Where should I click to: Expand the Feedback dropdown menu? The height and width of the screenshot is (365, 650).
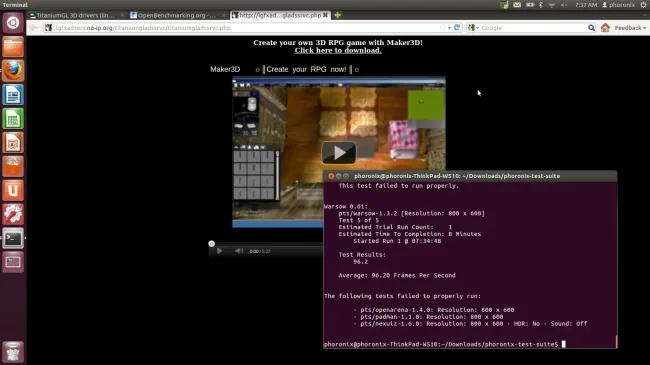(630, 28)
